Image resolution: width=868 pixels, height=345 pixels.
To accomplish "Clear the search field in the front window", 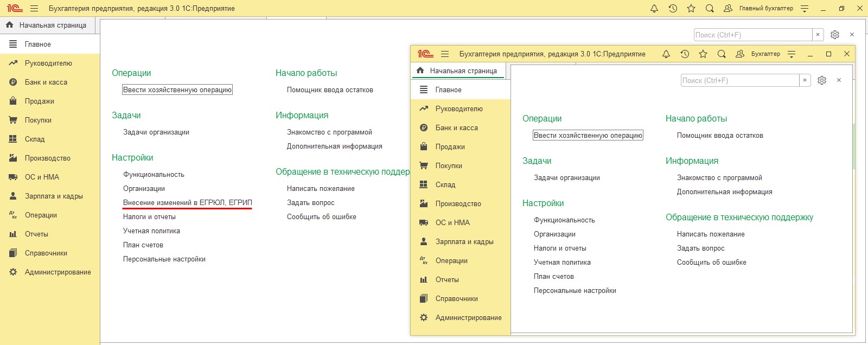I will click(x=805, y=80).
